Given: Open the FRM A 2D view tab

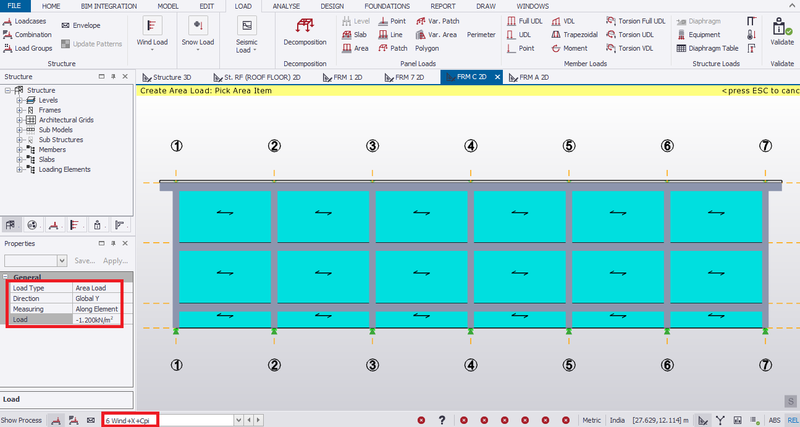Looking at the screenshot, I should (x=529, y=78).
